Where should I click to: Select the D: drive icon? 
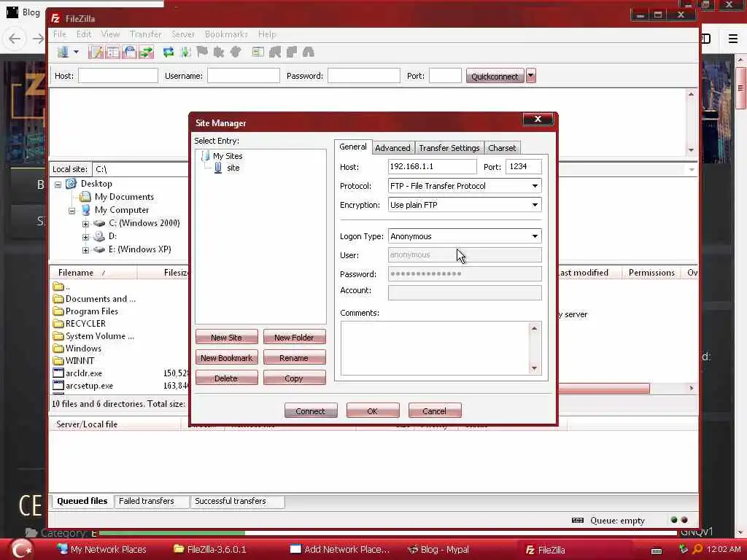pyautogui.click(x=99, y=236)
